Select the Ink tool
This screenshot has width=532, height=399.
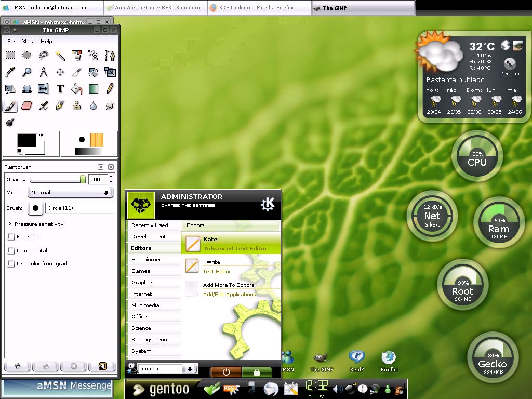click(60, 106)
